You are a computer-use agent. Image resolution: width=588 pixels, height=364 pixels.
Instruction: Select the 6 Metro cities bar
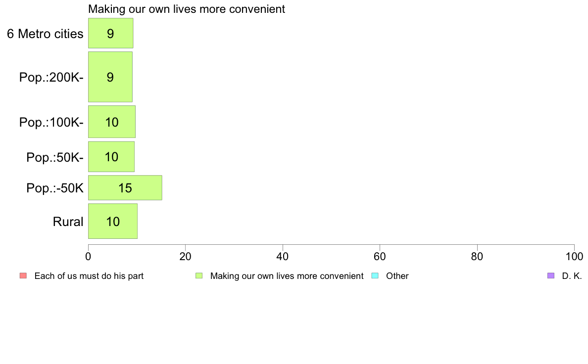coord(111,33)
